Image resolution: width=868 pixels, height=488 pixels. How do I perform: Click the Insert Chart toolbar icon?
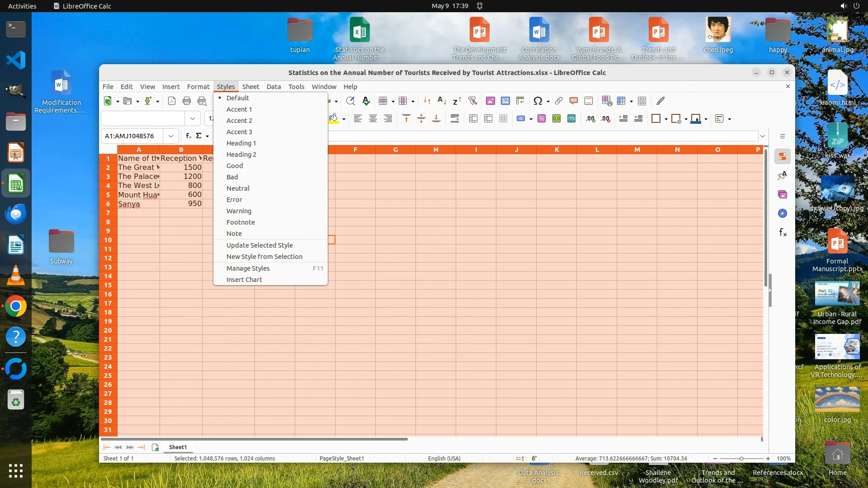tap(505, 101)
